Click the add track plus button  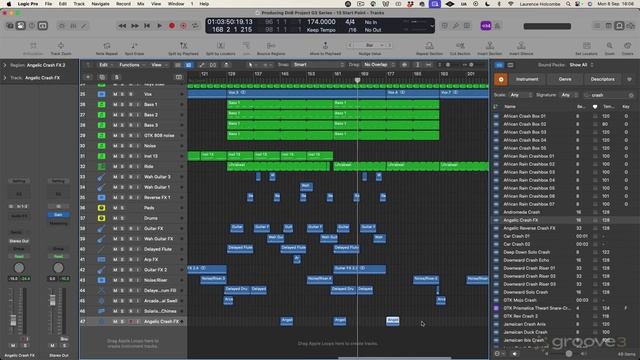(x=88, y=77)
